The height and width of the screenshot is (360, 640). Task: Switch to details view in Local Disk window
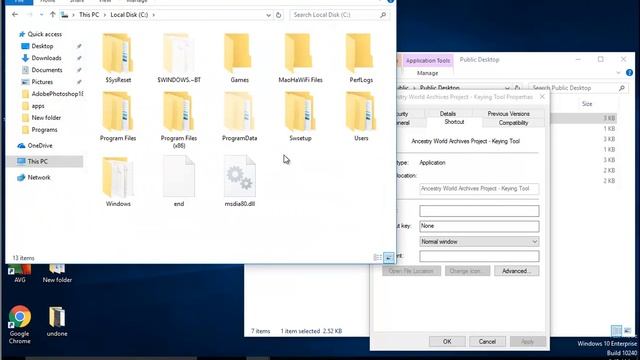(378, 258)
